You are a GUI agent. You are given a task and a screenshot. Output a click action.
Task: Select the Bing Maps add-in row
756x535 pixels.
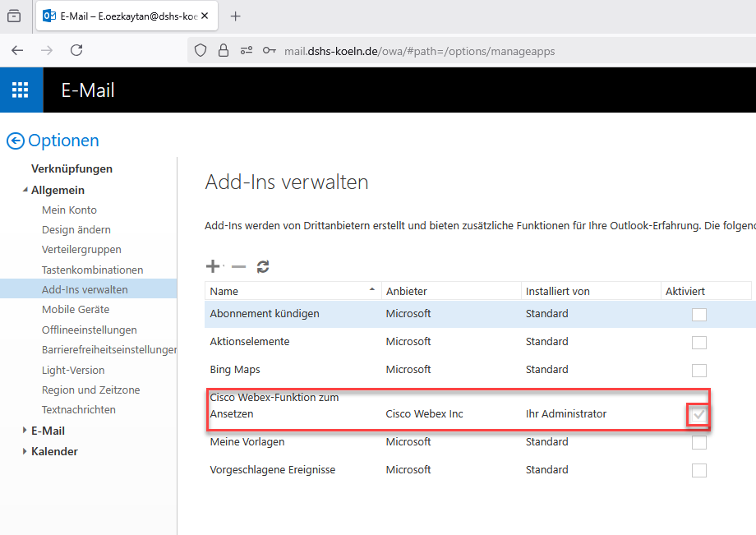(x=480, y=370)
